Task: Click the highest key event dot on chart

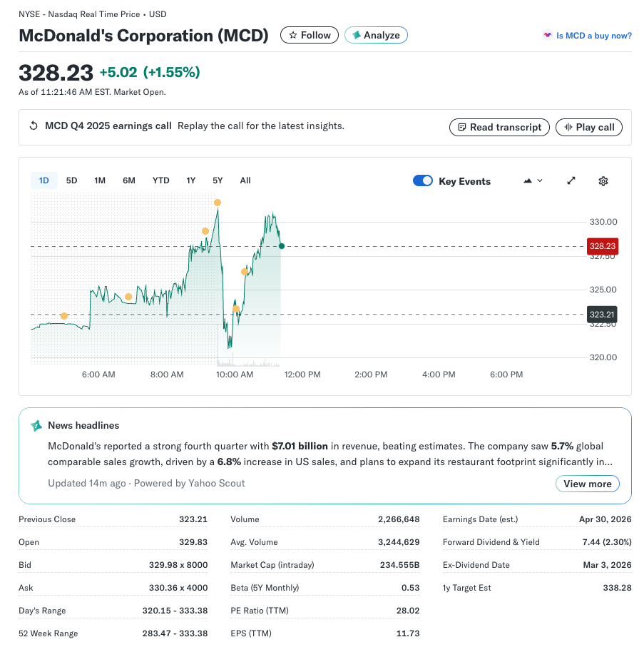Action: (x=218, y=203)
